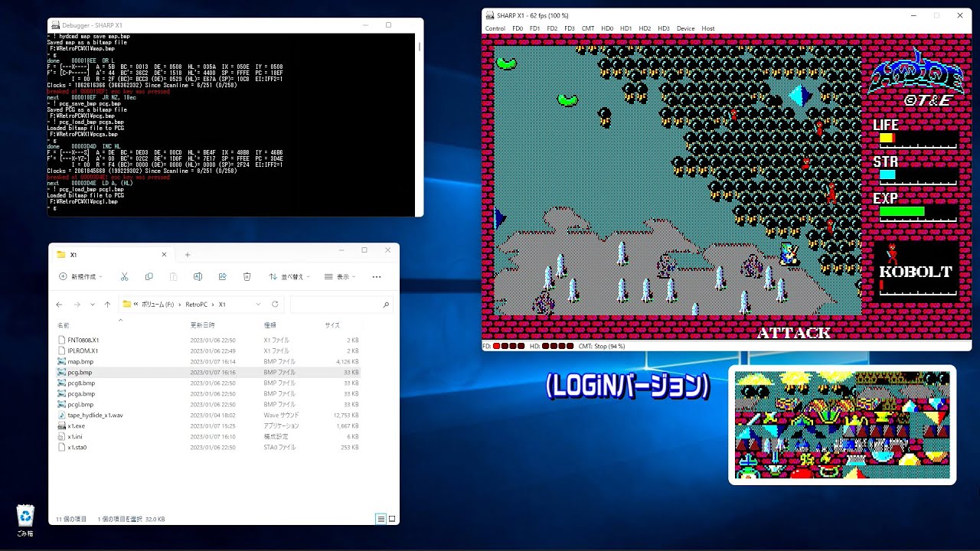Viewport: 980px width, 551px height.
Task: Sort files by the 名前 column header
Action: 64,325
